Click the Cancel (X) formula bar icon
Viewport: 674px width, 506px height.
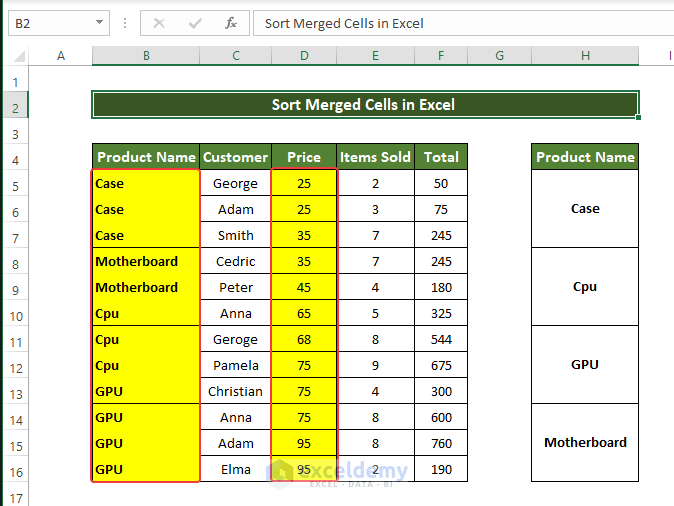159,23
